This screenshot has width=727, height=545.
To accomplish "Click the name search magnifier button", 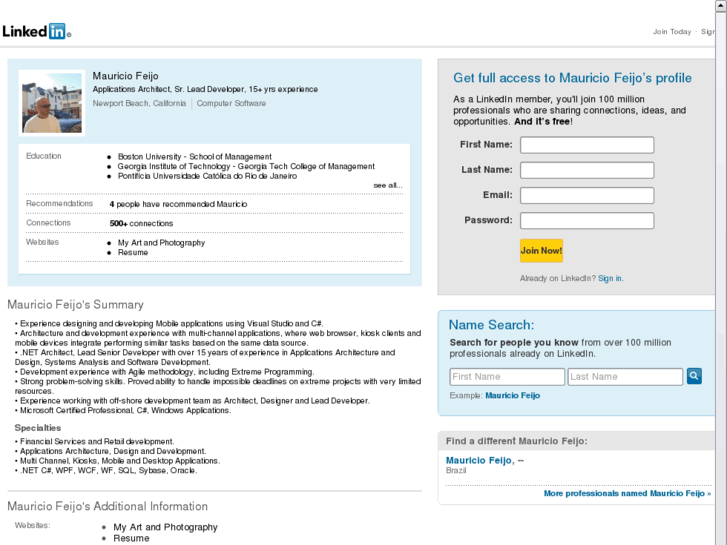I will (x=694, y=376).
